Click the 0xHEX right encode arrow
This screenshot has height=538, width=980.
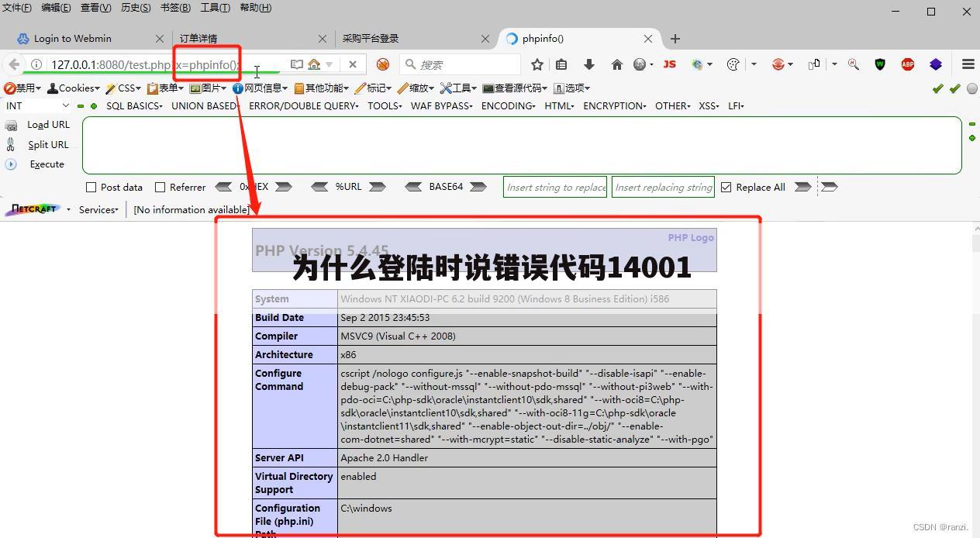pos(283,187)
